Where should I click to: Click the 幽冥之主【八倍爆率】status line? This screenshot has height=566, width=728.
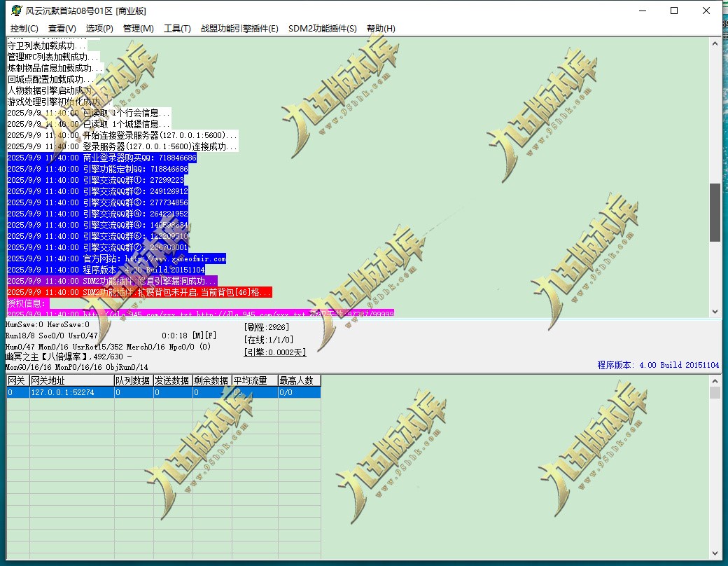pos(69,357)
